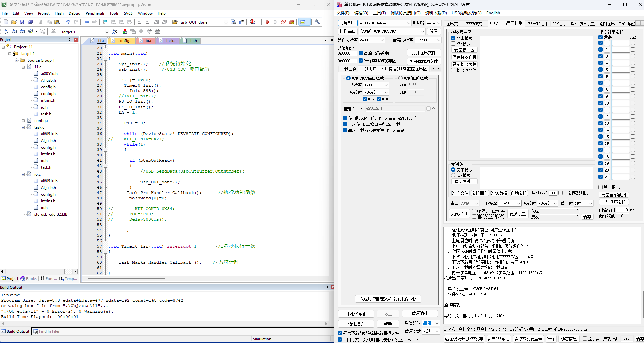
Task: Click the 起始地址 0x0000 first input field
Action: pos(347,53)
